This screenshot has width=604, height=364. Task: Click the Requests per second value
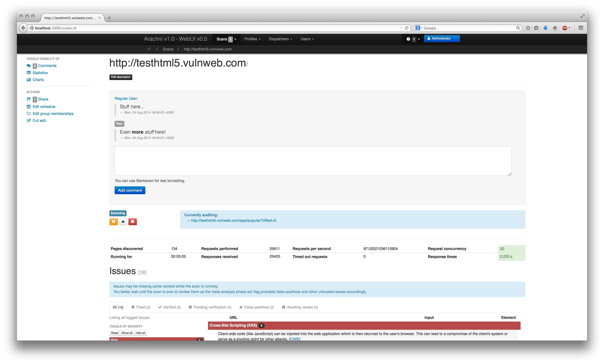click(x=381, y=249)
